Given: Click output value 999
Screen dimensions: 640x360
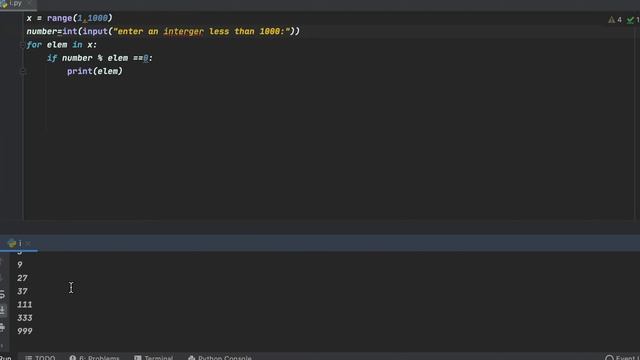Looking at the screenshot, I should [x=24, y=331].
